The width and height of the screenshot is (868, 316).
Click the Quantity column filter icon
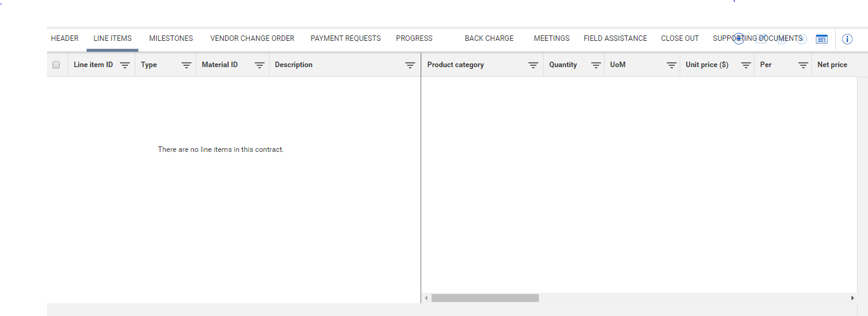[596, 65]
